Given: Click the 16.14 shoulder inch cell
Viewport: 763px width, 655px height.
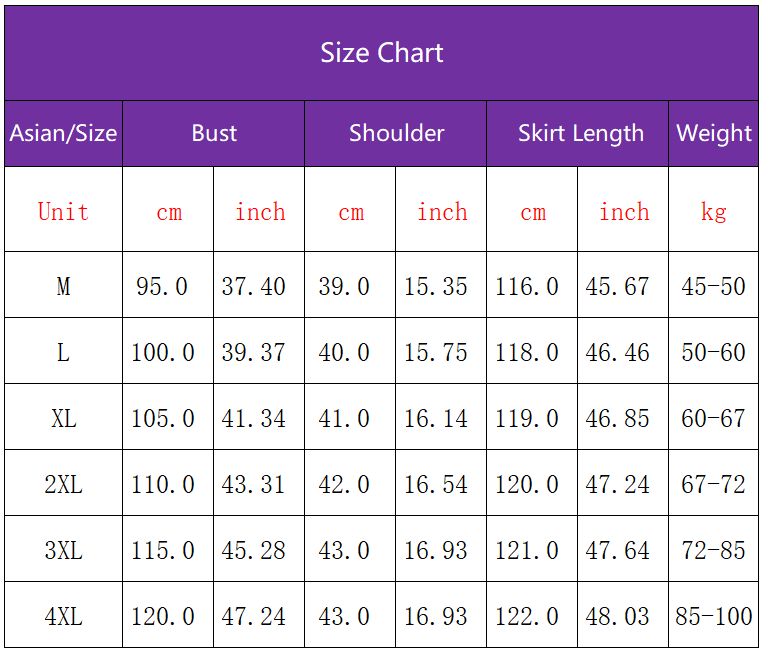Looking at the screenshot, I should (x=435, y=419).
